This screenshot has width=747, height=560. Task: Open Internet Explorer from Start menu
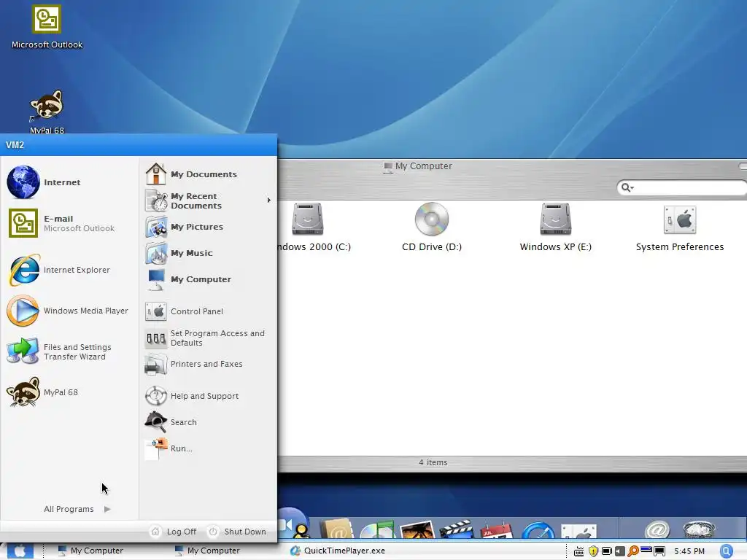(x=69, y=270)
